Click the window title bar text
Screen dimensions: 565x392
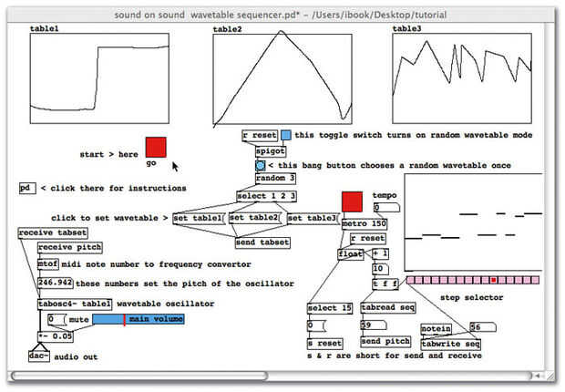[x=281, y=15]
